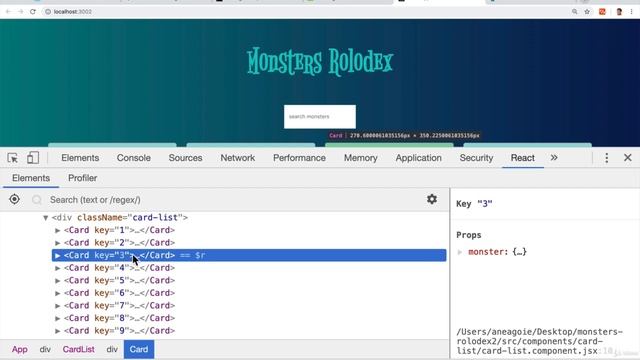Expand Card key="8" node
Image resolution: width=640 pixels, height=360 pixels.
[58, 318]
